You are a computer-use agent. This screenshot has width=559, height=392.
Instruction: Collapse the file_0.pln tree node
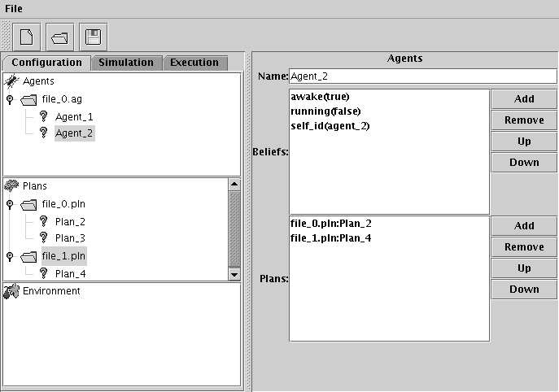[x=11, y=204]
